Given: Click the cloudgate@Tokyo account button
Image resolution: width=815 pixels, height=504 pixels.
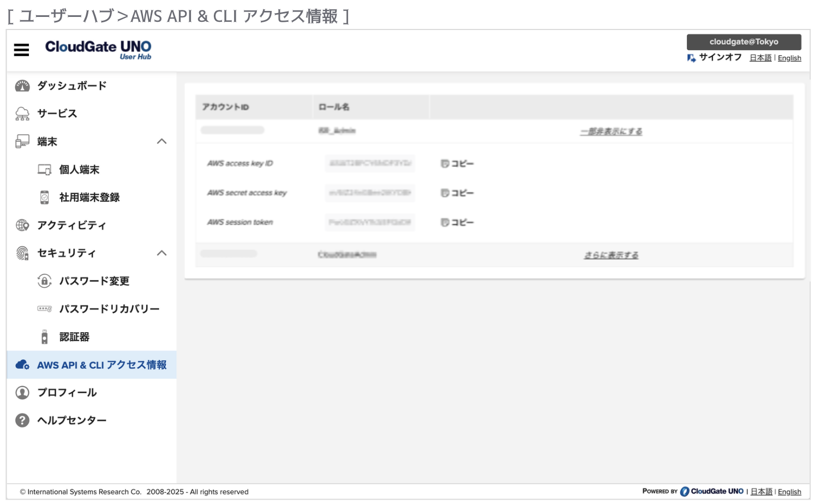Looking at the screenshot, I should point(744,42).
